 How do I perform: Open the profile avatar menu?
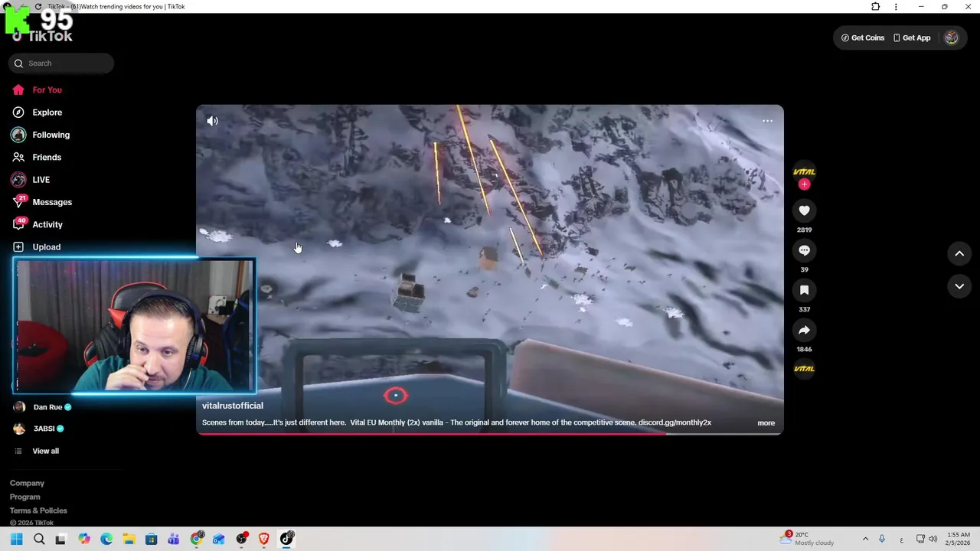point(951,37)
